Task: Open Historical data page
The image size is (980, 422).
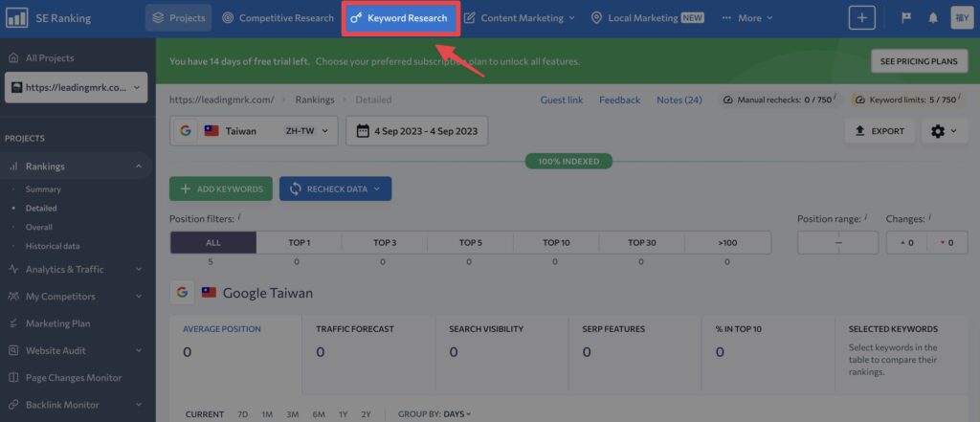Action: [x=53, y=246]
